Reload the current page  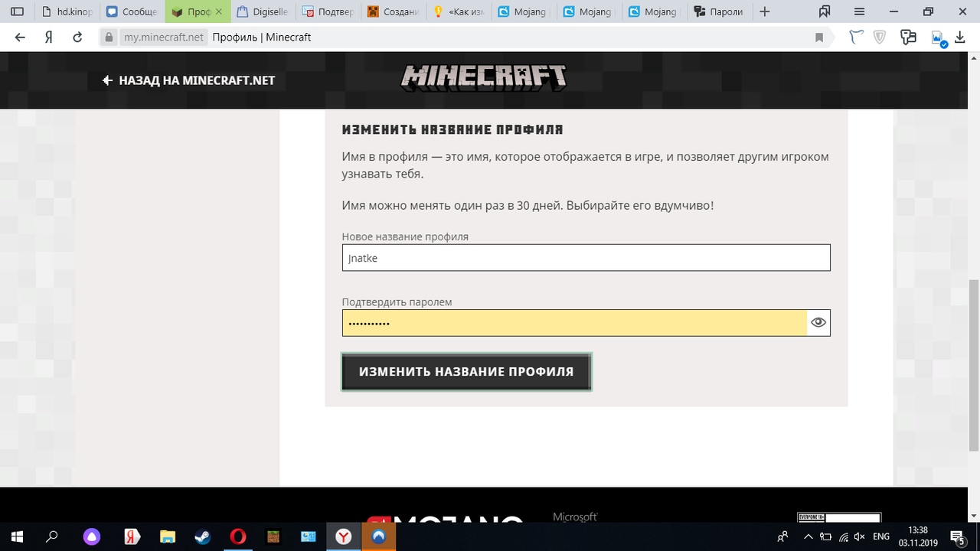coord(77,37)
